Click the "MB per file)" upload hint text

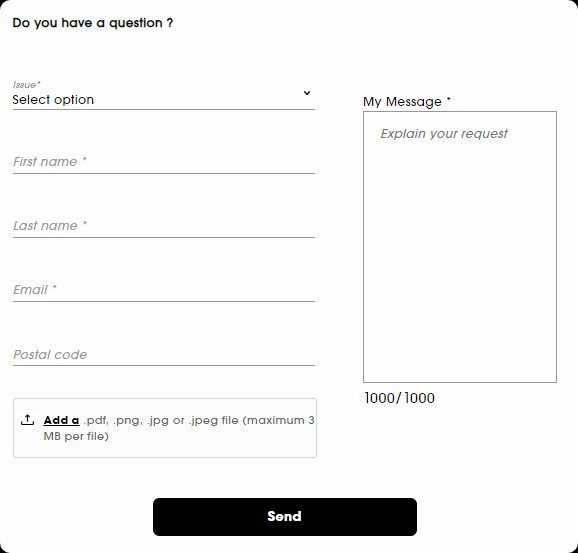point(76,436)
